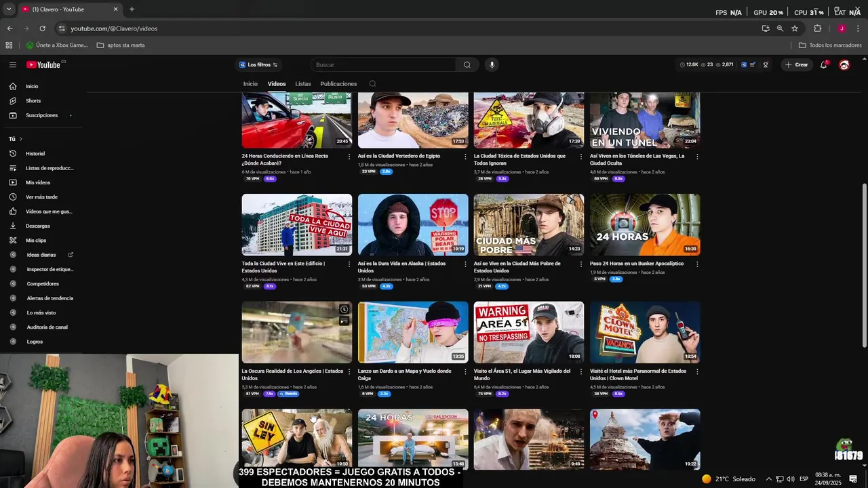Search within the channel magnifier icon

pos(372,84)
